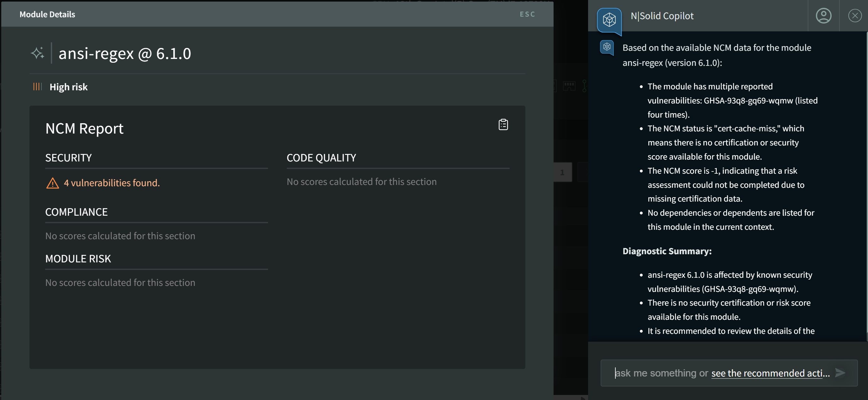The image size is (868, 400).
Task: Click the warning triangle next to vulnerabilities
Action: click(x=53, y=183)
